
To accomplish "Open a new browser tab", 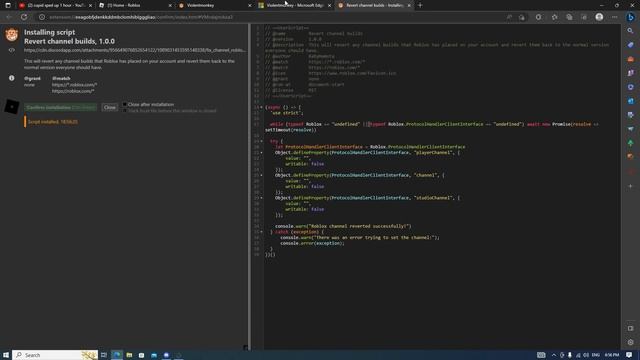I will click(x=420, y=5).
